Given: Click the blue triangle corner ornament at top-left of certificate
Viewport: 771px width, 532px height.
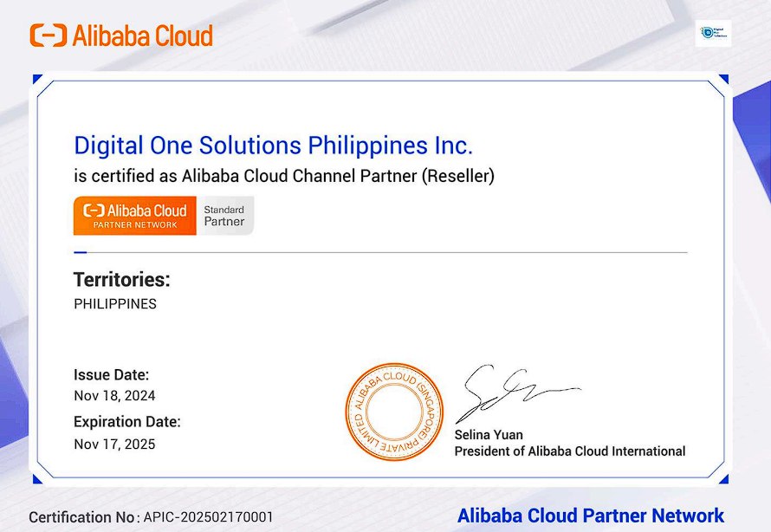Looking at the screenshot, I should click(x=37, y=79).
